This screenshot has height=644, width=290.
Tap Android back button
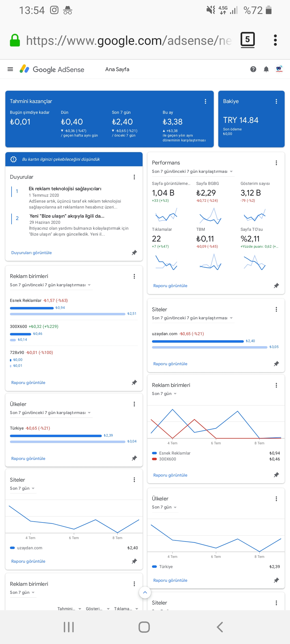coord(220,627)
